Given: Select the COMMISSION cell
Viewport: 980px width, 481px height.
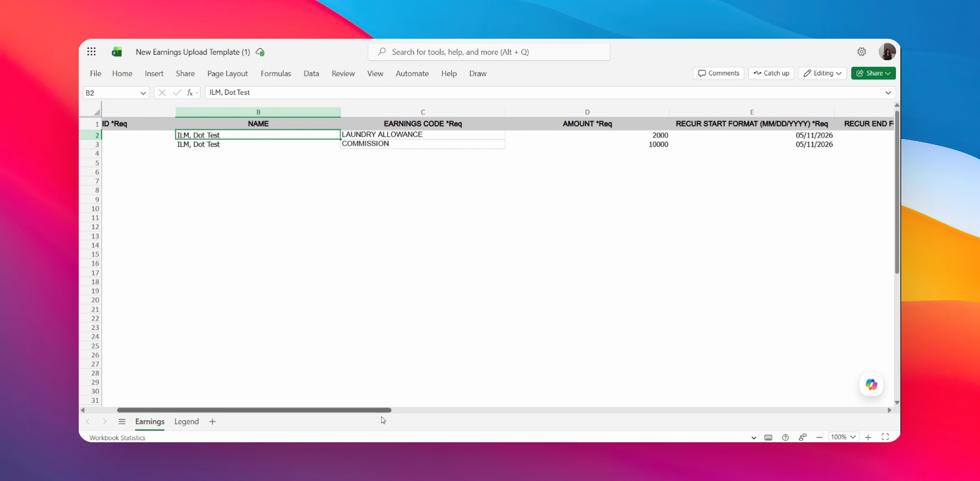Looking at the screenshot, I should coord(423,144).
